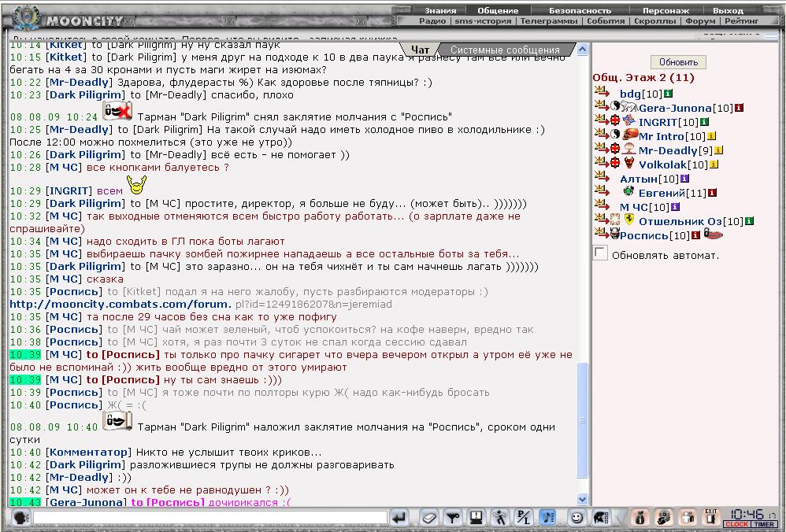Screen dimensions: 786x532
Task: Open the Общение menu
Action: point(498,10)
